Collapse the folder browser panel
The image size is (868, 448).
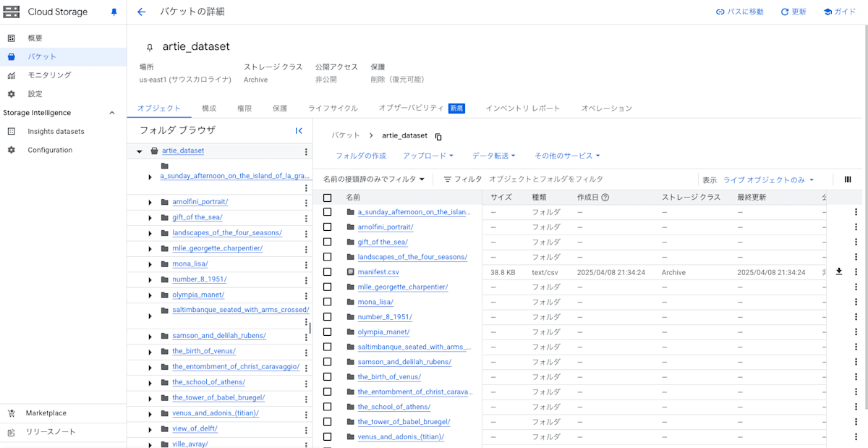(x=299, y=131)
